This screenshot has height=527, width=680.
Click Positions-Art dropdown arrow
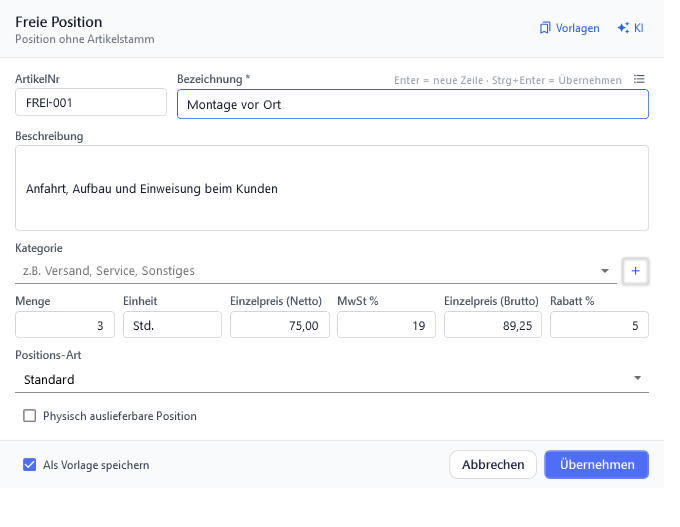pos(637,378)
